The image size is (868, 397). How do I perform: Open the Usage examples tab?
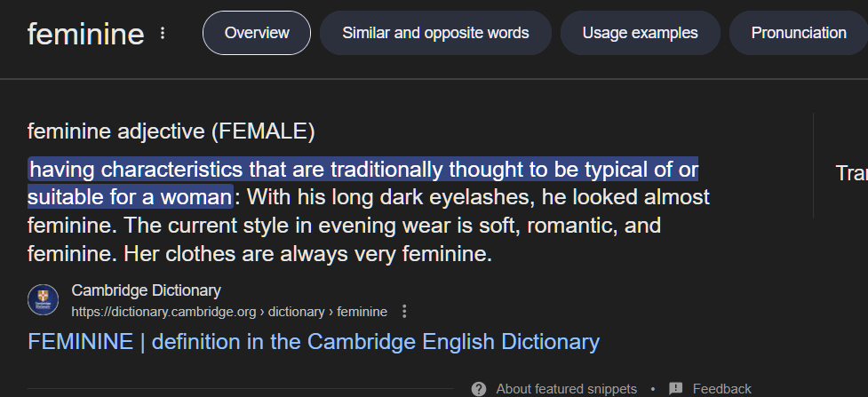coord(640,33)
